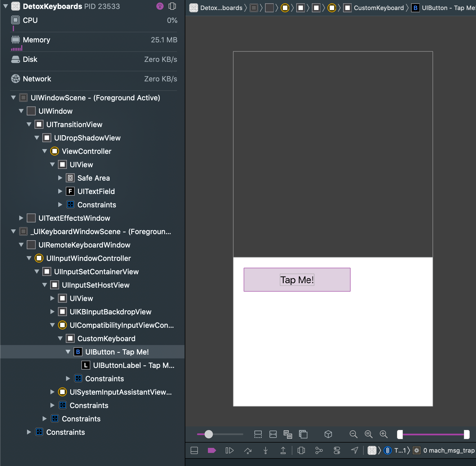Collapse the UIWindowScene tree item
The width and height of the screenshot is (476, 466).
(x=13, y=98)
